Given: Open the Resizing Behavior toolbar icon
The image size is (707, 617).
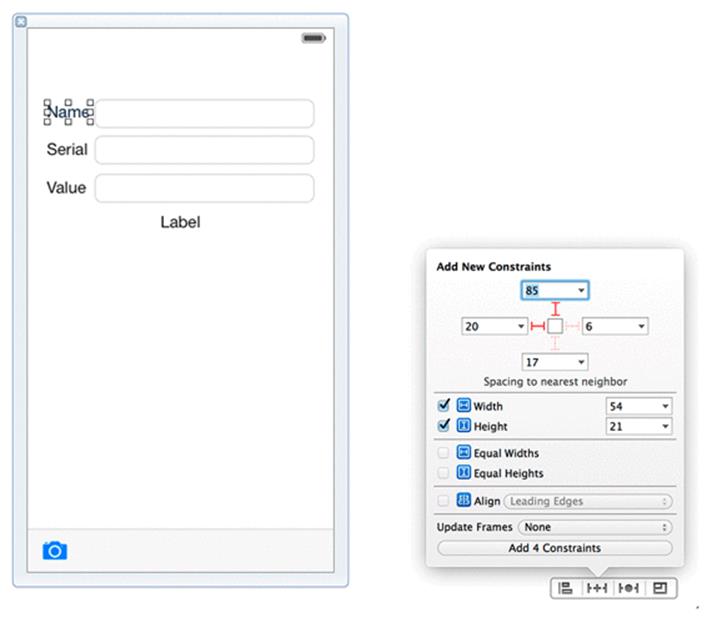Looking at the screenshot, I should 660,588.
